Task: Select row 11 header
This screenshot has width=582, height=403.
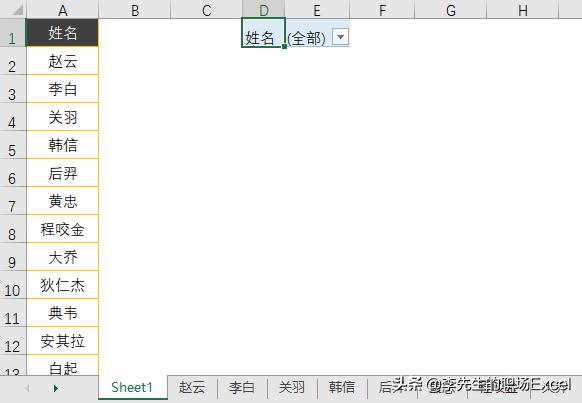Action: [13, 313]
